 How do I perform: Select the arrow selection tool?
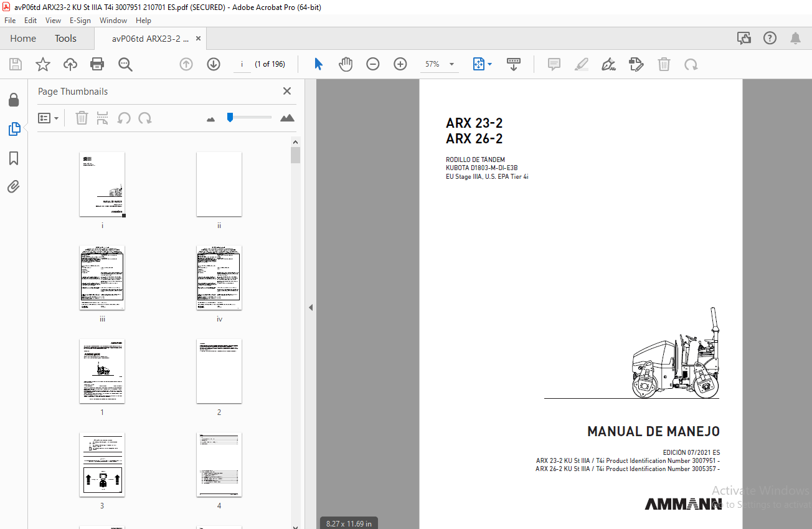point(319,64)
